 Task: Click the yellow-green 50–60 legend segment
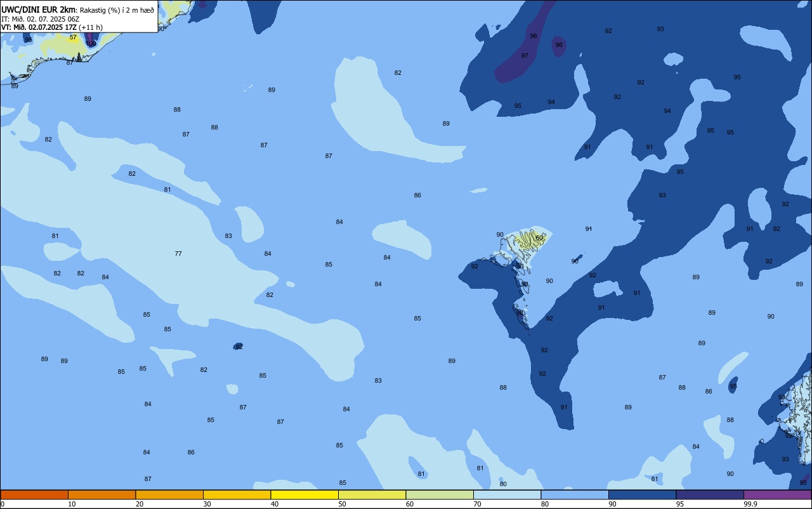click(x=372, y=494)
